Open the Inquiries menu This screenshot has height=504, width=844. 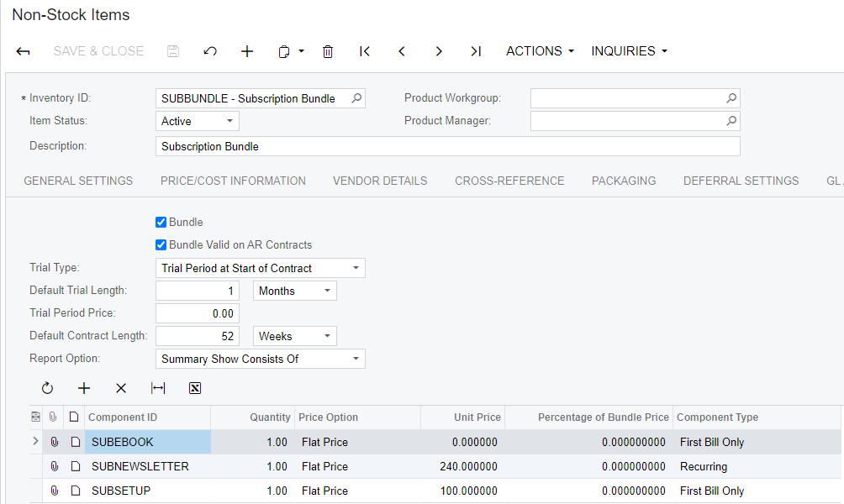pyautogui.click(x=630, y=51)
